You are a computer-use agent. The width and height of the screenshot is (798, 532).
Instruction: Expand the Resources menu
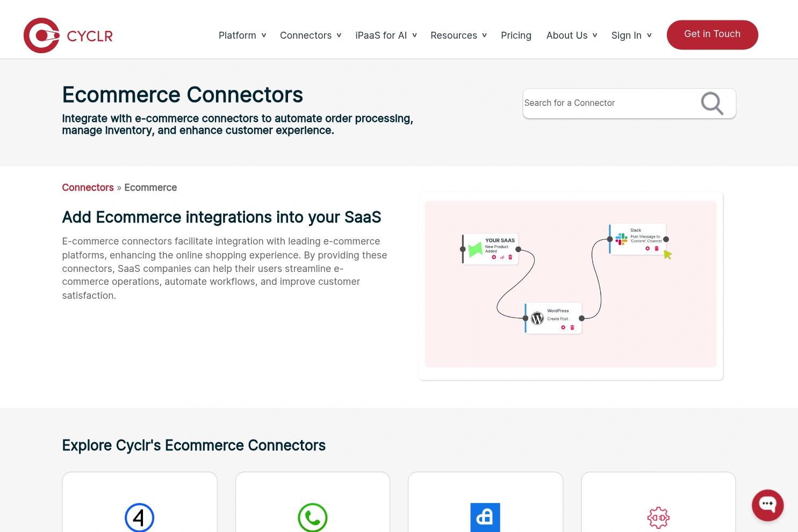pyautogui.click(x=458, y=35)
